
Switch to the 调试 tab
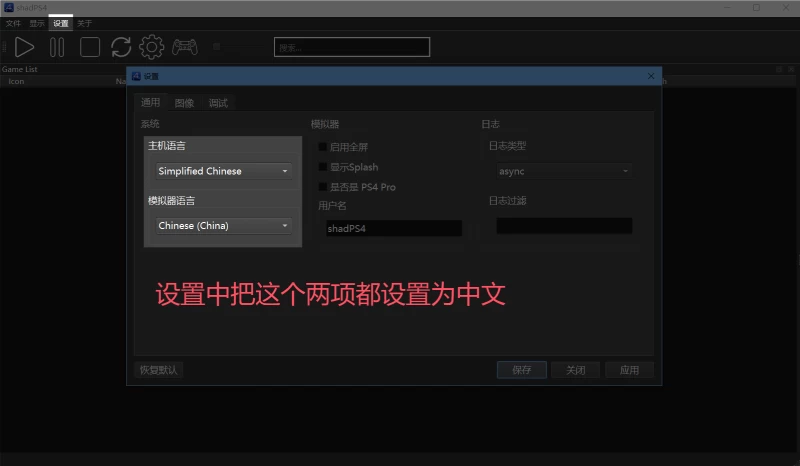click(x=218, y=103)
